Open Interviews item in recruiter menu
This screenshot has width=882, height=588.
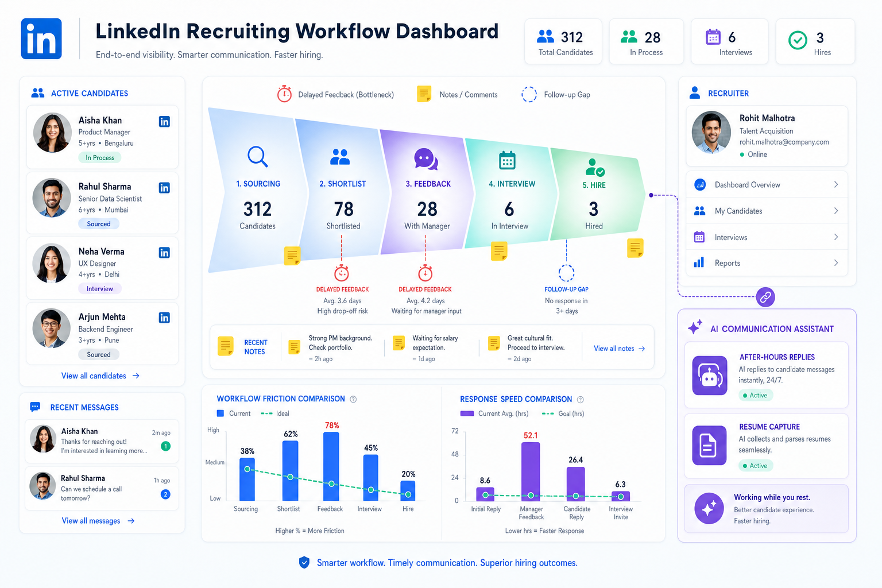click(767, 237)
